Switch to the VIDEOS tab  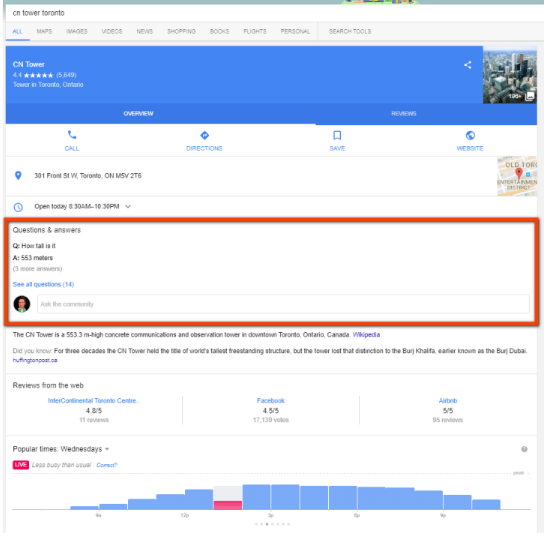[x=112, y=31]
